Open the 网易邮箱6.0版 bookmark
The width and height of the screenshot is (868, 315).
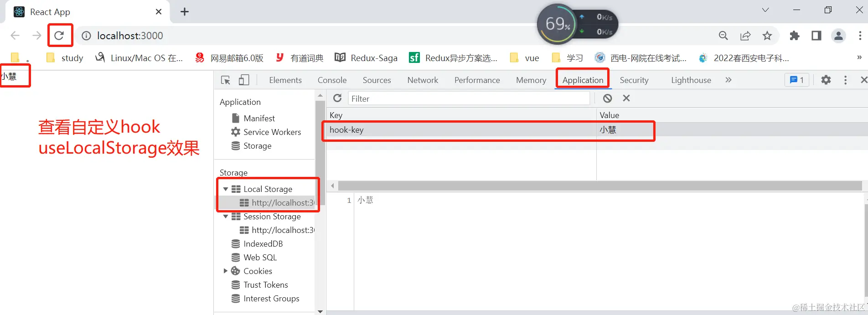[229, 58]
